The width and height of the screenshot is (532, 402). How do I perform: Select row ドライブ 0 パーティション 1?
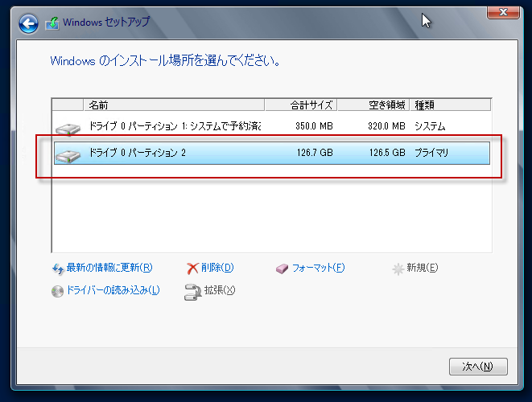tap(272, 126)
